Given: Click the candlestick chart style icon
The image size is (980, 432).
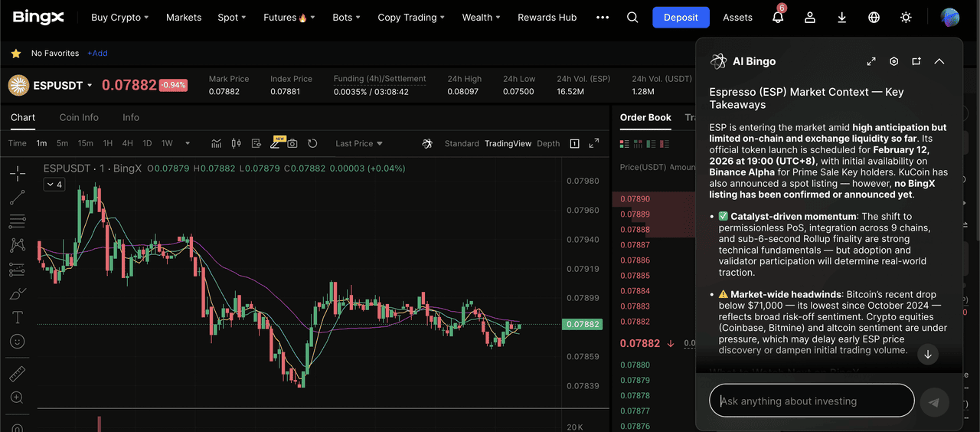Looking at the screenshot, I should point(236,143).
